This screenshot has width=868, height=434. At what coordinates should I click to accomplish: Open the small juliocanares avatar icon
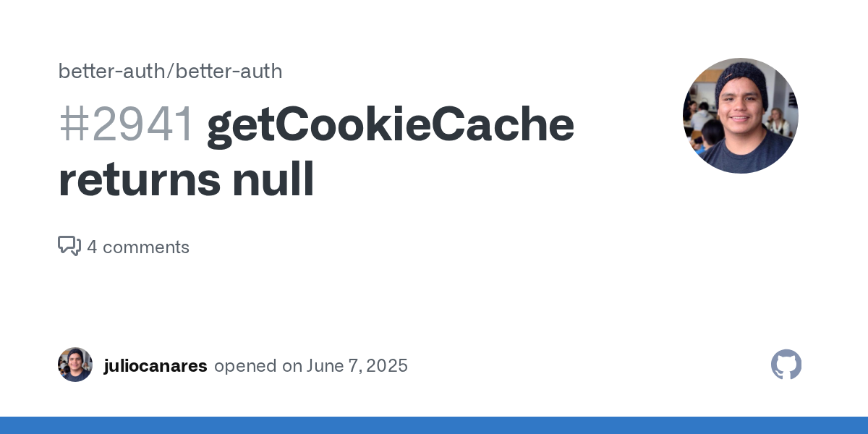75,365
